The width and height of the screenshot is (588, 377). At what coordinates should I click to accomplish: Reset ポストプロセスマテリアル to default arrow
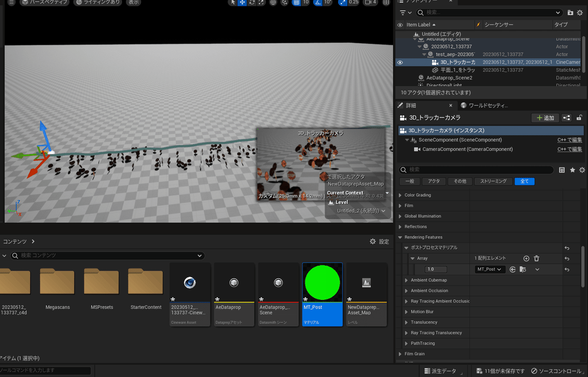coord(567,248)
